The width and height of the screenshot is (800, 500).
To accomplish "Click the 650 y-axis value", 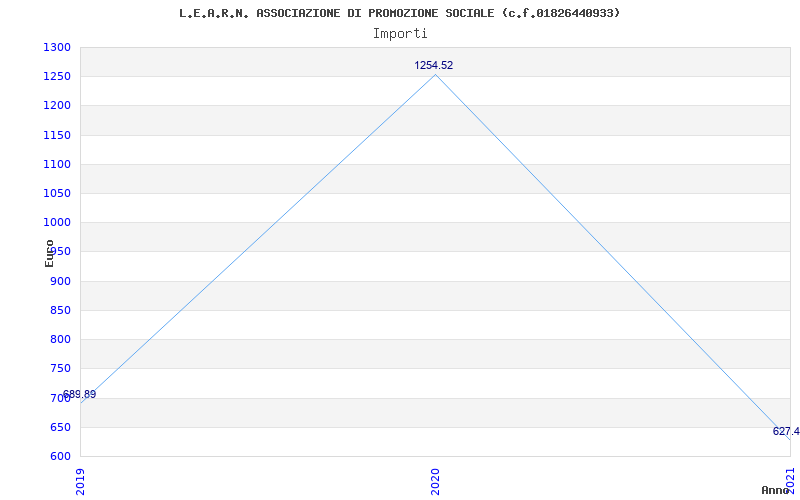I will (60, 427).
